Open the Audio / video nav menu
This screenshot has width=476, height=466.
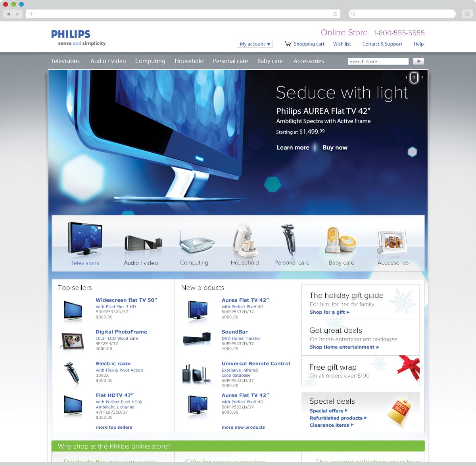(108, 61)
